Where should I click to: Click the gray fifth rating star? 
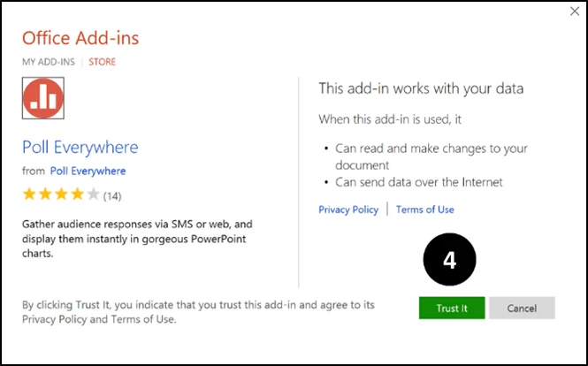[x=94, y=194]
